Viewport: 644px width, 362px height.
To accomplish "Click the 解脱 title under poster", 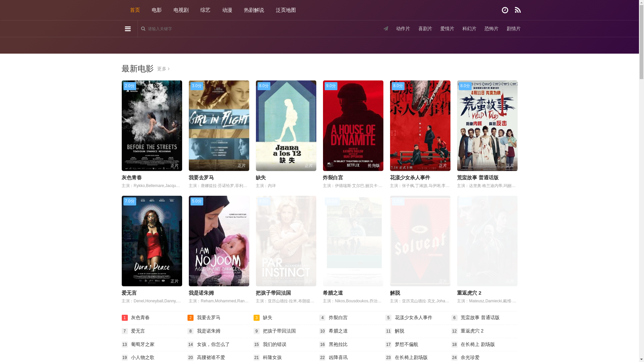I will click(x=395, y=293).
